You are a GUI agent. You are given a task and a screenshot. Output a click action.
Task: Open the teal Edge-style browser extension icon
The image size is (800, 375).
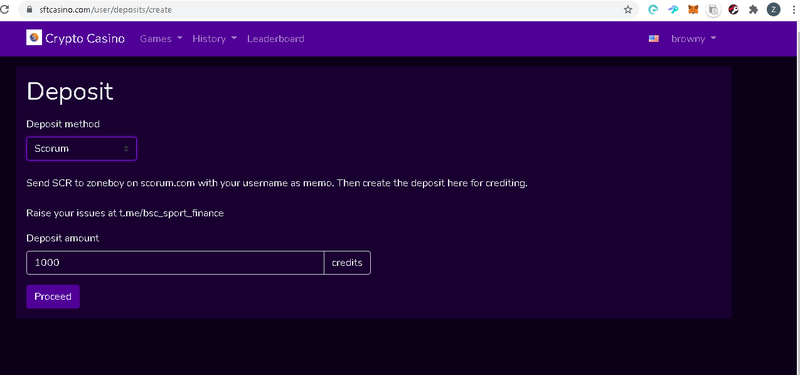point(653,10)
